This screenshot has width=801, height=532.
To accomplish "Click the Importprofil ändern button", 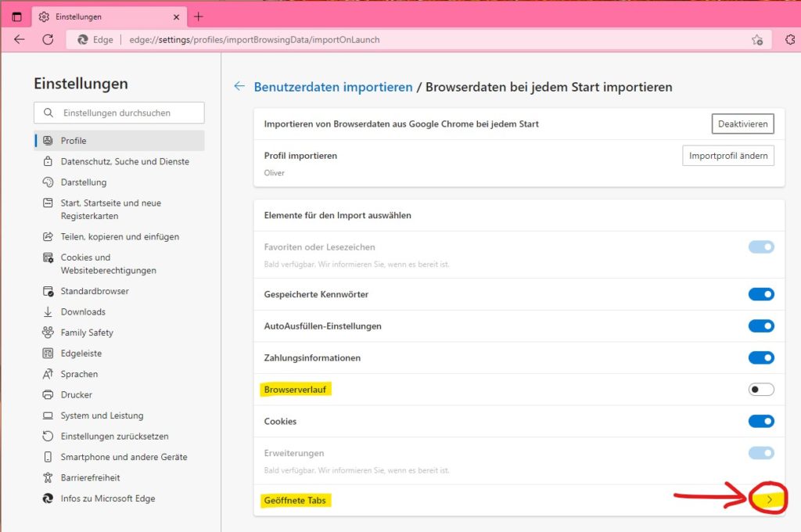I will [727, 156].
